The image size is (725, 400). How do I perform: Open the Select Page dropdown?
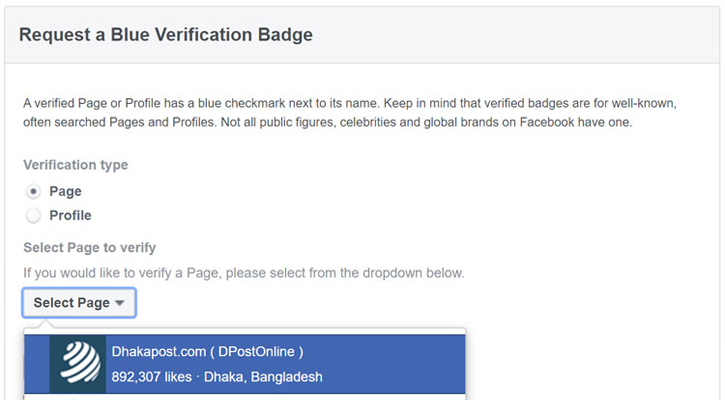79,303
